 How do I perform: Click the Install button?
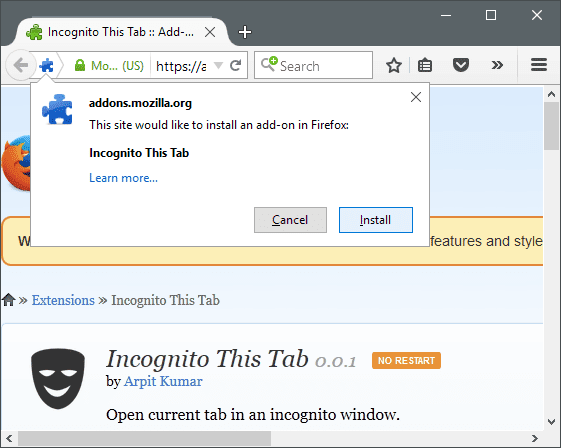[376, 220]
